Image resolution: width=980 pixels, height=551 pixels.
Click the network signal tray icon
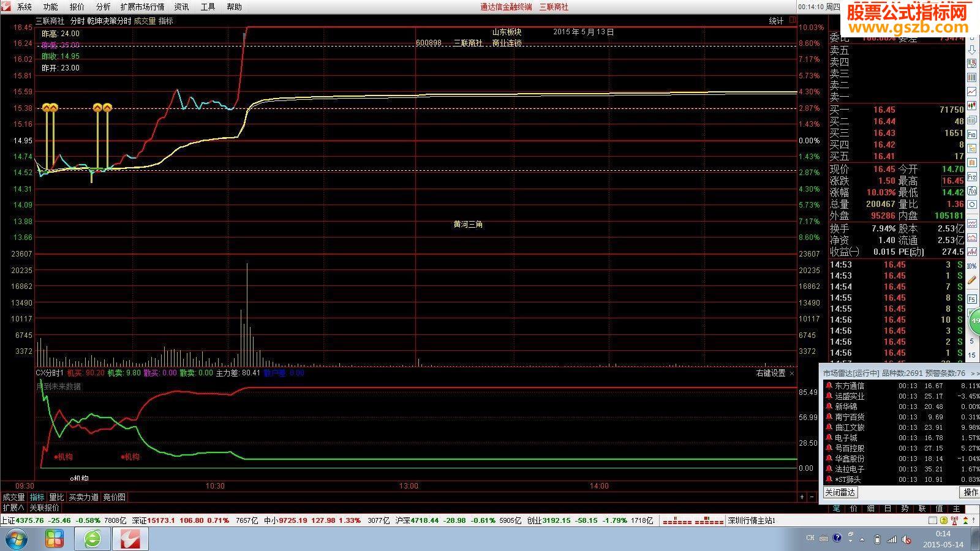click(x=892, y=539)
